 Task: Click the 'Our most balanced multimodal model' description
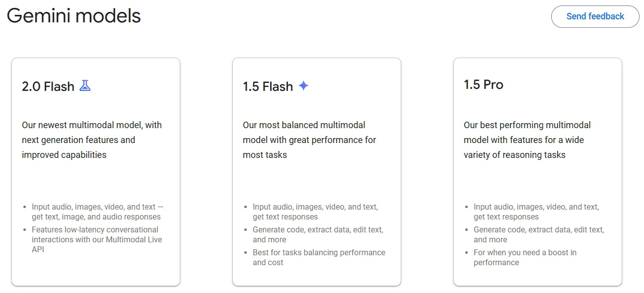[x=309, y=140]
